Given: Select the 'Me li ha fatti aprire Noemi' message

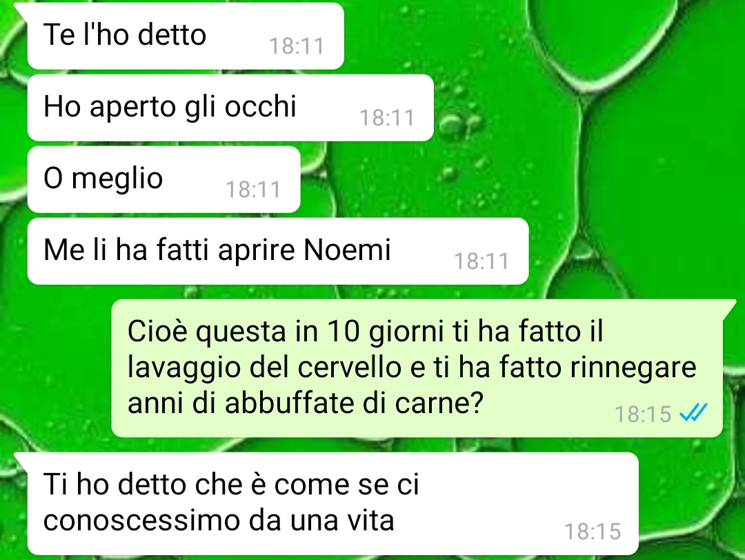Looking at the screenshot, I should 278,251.
